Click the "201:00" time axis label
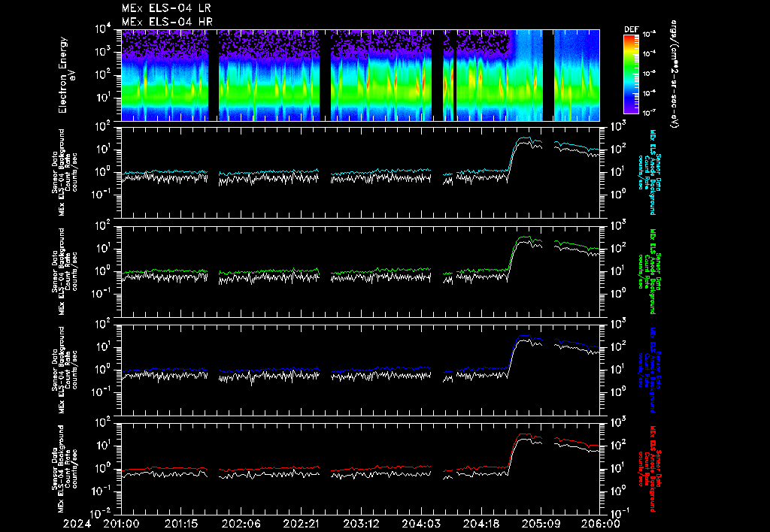The height and width of the screenshot is (532, 770). coord(121,524)
